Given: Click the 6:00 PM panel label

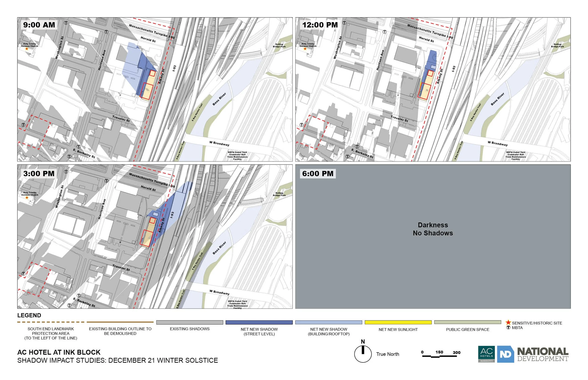Looking at the screenshot, I should [x=318, y=174].
